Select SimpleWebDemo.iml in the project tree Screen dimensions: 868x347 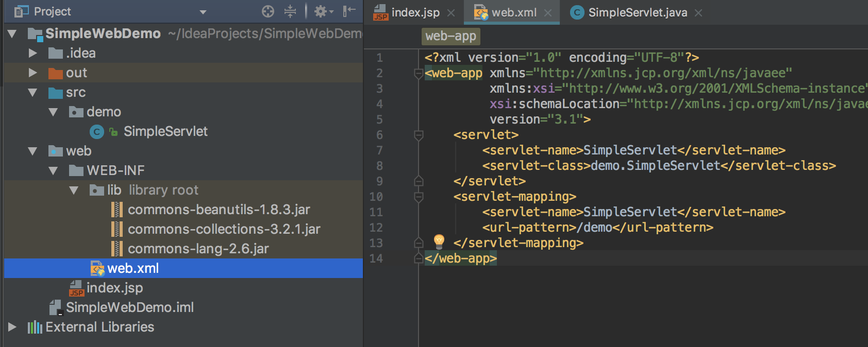point(130,307)
